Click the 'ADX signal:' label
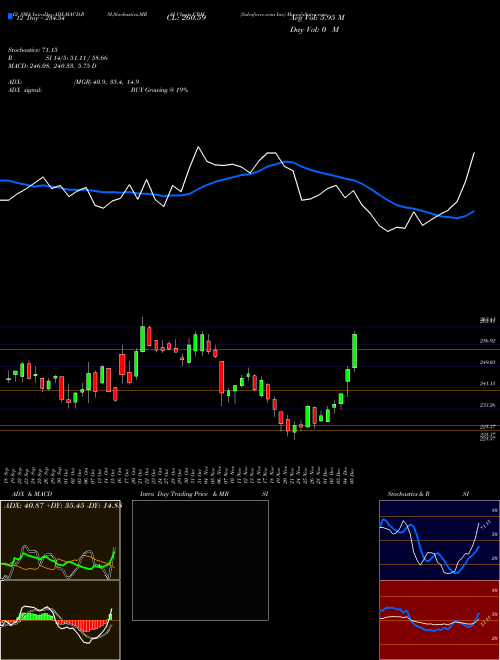 tap(24, 90)
